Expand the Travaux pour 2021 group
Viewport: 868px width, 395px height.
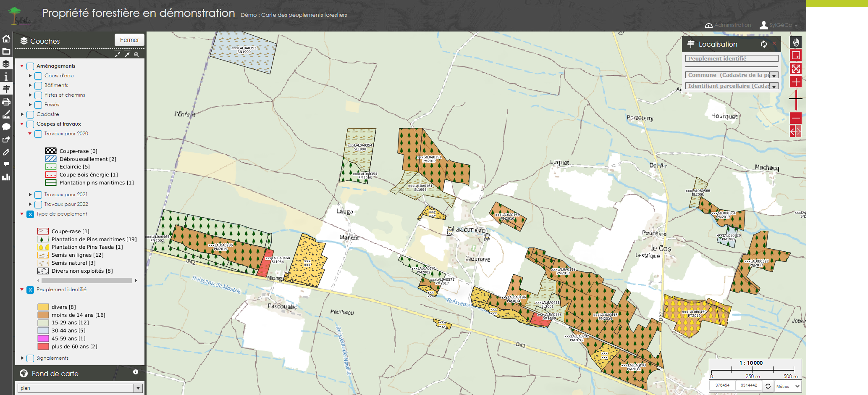tap(30, 195)
